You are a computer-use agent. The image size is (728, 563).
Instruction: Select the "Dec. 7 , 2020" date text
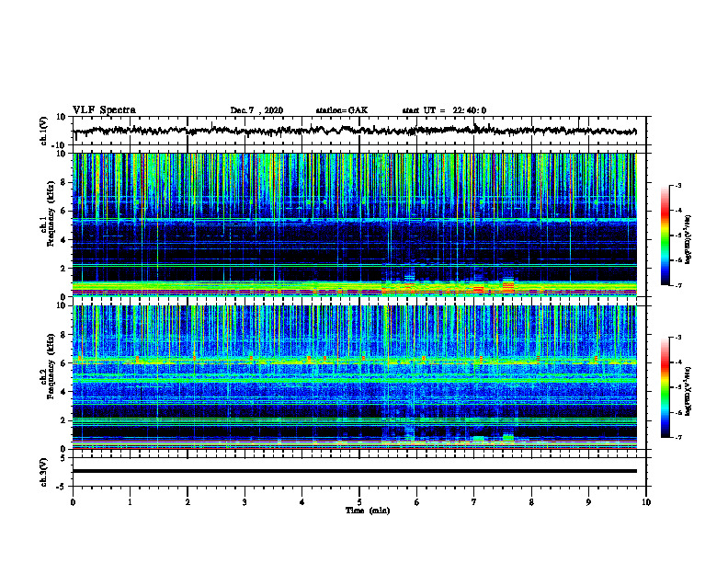point(256,110)
